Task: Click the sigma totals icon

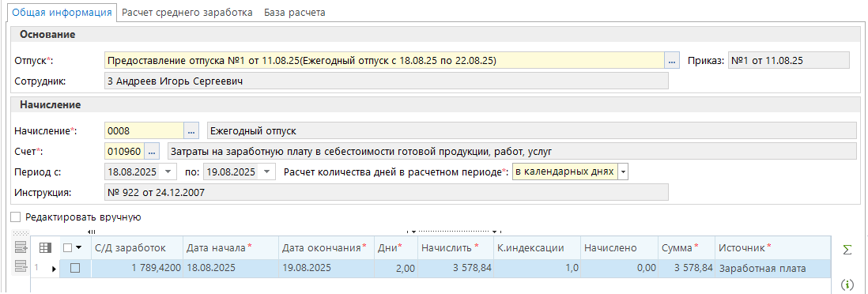Action: point(847,249)
